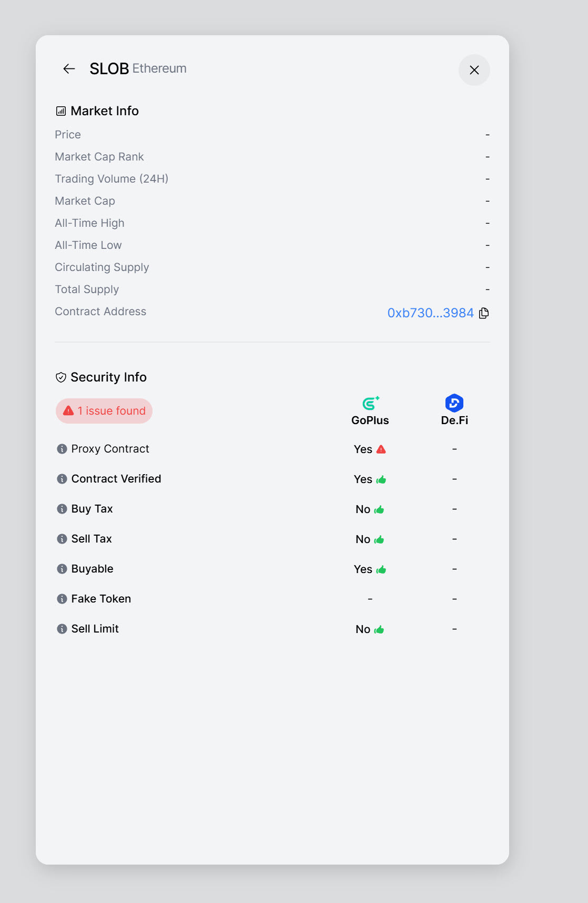Click the Market Info chart icon
The width and height of the screenshot is (588, 903).
(x=61, y=111)
